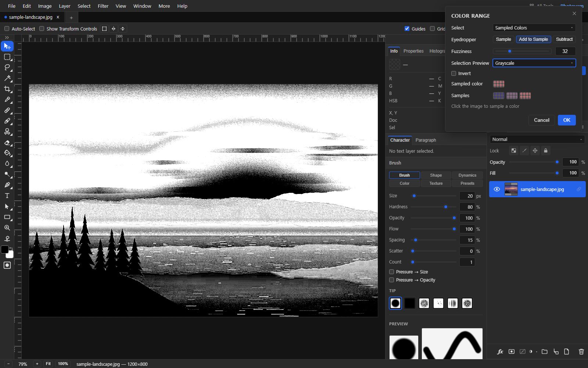This screenshot has width=588, height=368.
Task: Enable Pressure → Size checkbox
Action: (391, 272)
